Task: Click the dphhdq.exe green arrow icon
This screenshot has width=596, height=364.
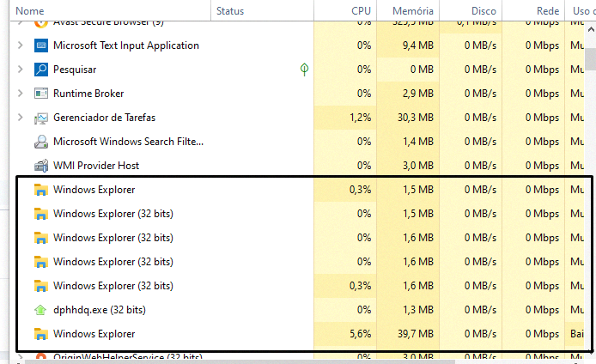Action: point(40,310)
